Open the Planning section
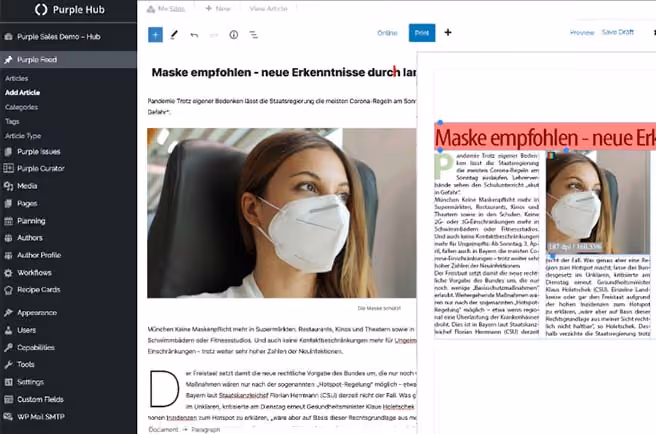 (31, 221)
